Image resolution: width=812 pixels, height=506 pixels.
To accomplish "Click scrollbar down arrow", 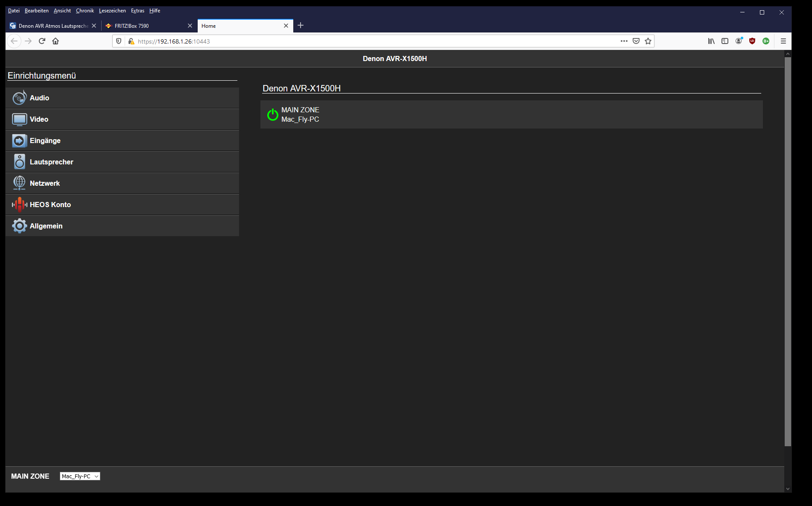I will coord(788,489).
